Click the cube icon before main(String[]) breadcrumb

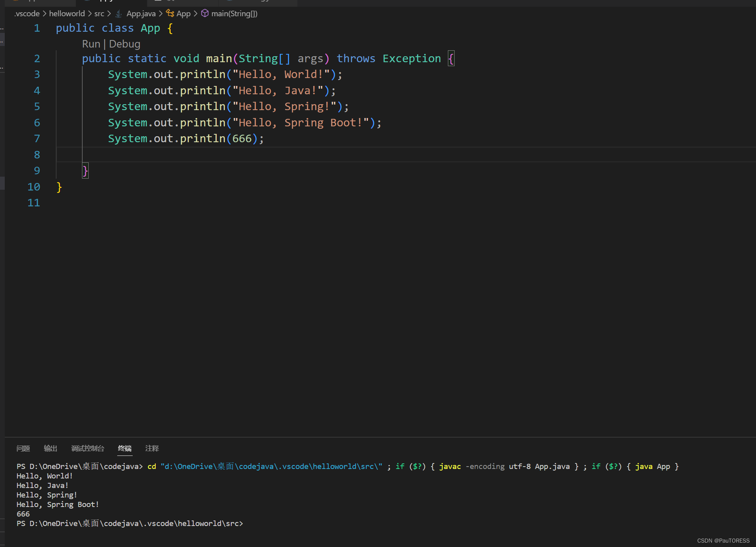coord(205,13)
